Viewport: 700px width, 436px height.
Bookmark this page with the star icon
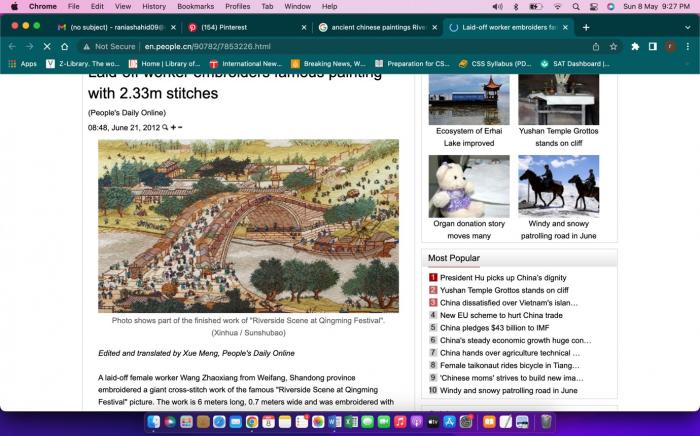coord(613,46)
